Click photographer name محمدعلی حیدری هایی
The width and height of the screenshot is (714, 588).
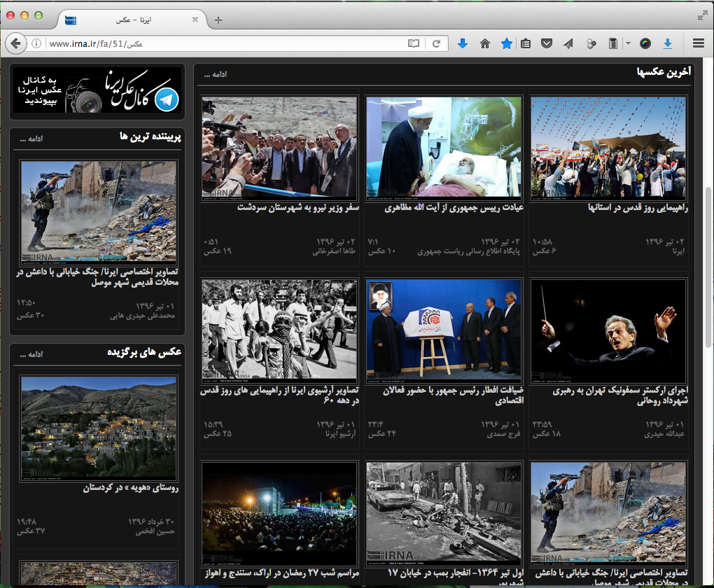[x=142, y=315]
